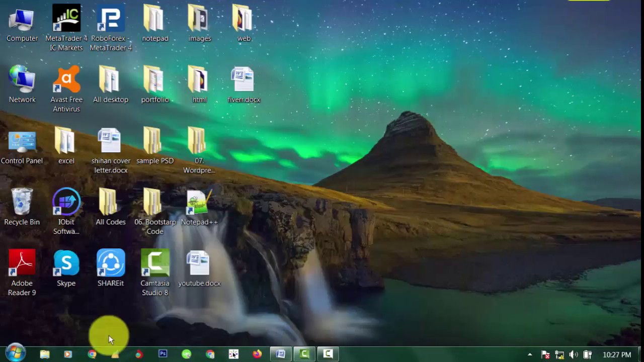The height and width of the screenshot is (362, 644).
Task: Select the fiverr.docx document
Action: [244, 84]
